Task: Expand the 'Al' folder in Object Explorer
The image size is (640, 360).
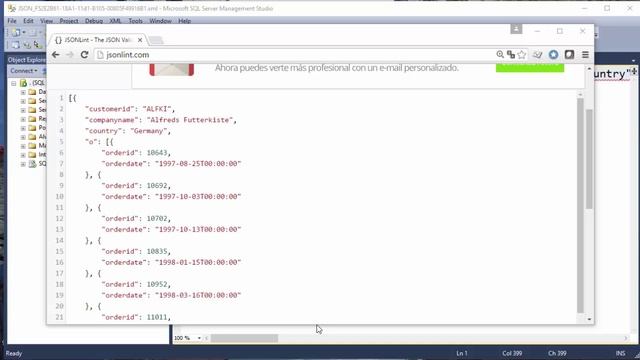Action: point(23,137)
